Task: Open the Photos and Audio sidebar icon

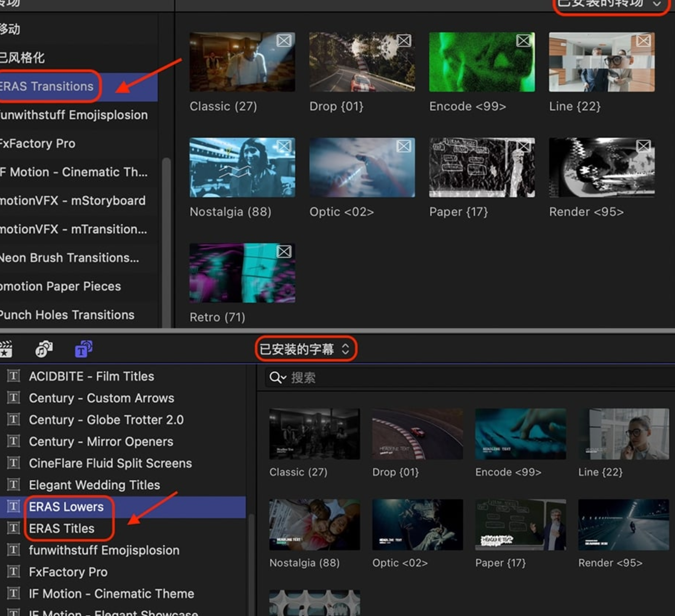Action: 44,349
